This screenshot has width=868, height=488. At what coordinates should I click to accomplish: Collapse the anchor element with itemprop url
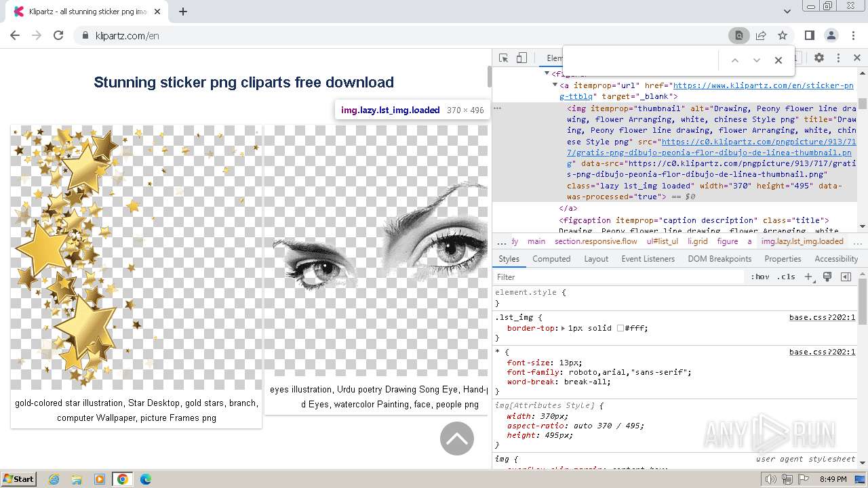tap(555, 85)
